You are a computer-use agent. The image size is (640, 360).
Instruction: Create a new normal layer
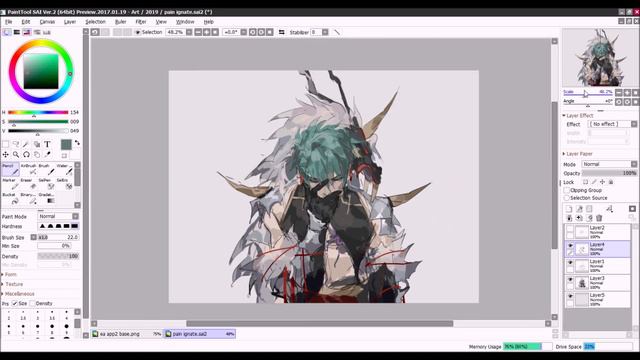[569, 209]
